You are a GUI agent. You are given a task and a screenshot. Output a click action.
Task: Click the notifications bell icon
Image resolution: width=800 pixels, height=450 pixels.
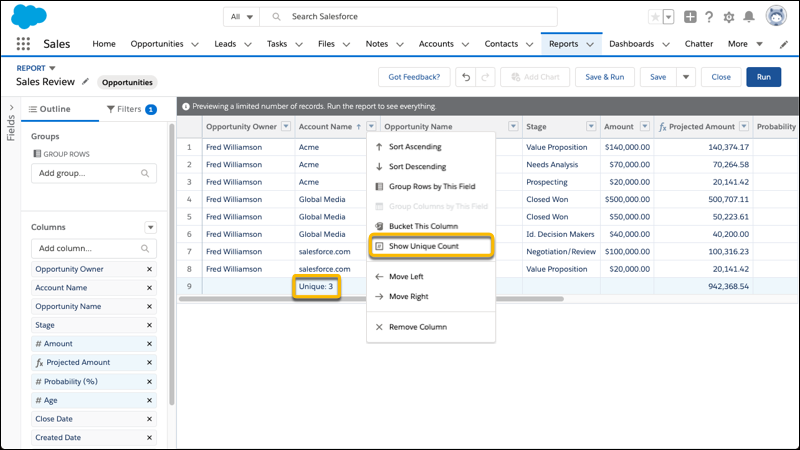749,17
